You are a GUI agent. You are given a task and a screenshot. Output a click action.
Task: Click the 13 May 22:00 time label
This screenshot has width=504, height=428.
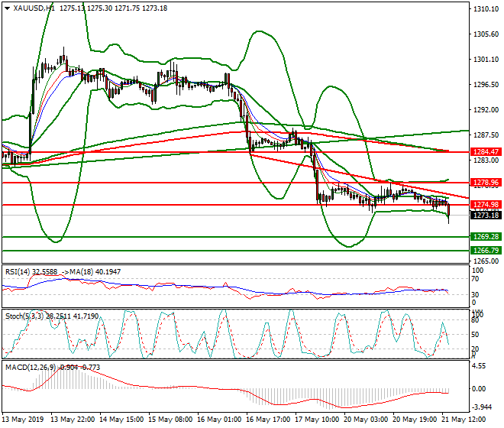[73, 420]
